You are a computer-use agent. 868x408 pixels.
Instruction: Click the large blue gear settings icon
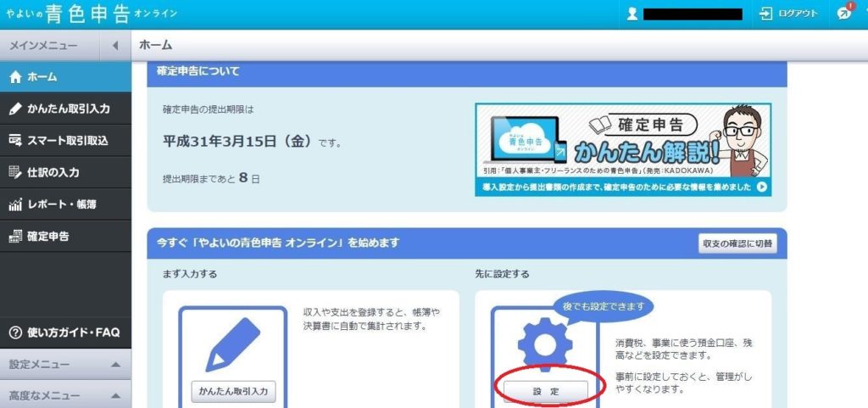pos(545,344)
